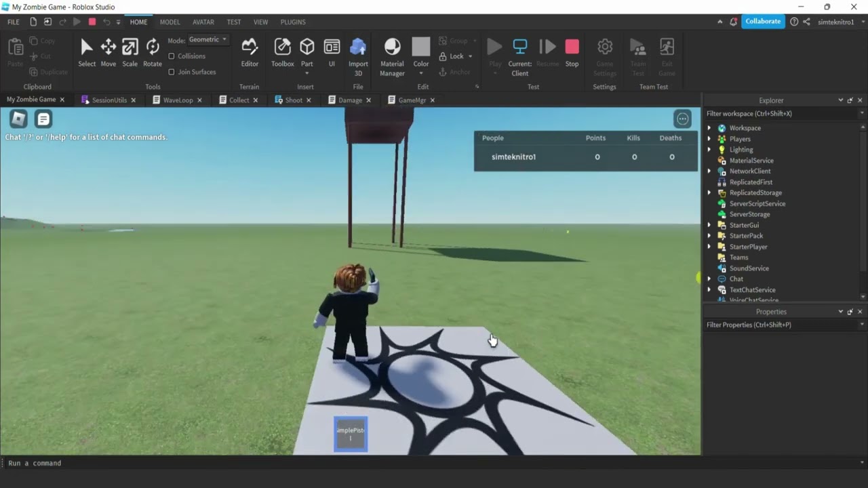Close the Collect script tab
Image resolution: width=868 pixels, height=488 pixels.
pos(256,100)
